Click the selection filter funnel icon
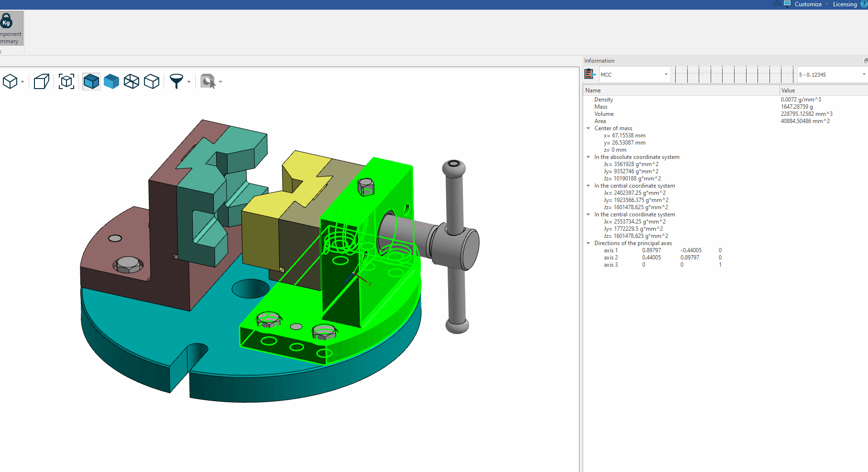The height and width of the screenshot is (472, 868). pyautogui.click(x=176, y=81)
